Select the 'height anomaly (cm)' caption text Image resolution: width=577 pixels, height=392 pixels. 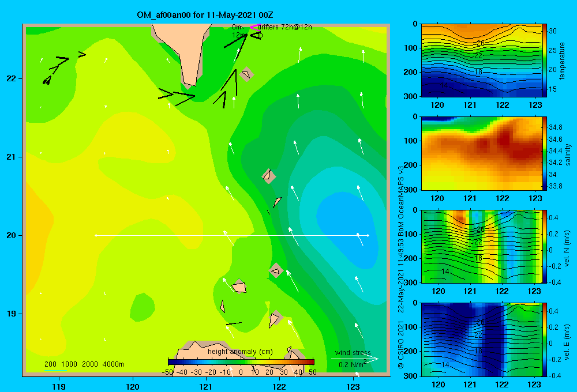coord(240,352)
